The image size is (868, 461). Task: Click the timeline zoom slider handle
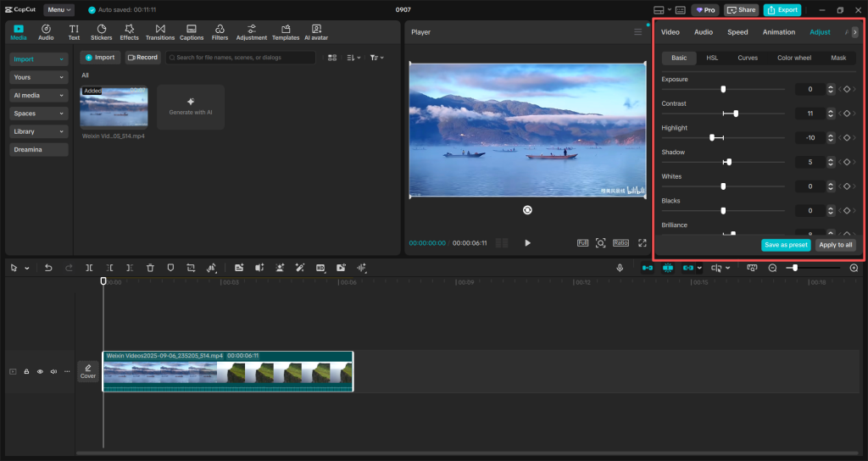[x=795, y=268]
